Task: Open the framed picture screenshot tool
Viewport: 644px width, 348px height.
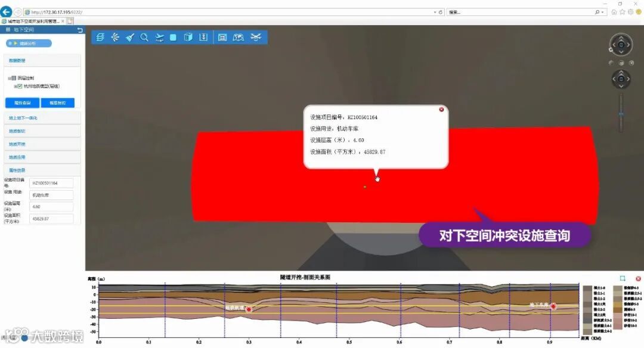Action: 222,38
